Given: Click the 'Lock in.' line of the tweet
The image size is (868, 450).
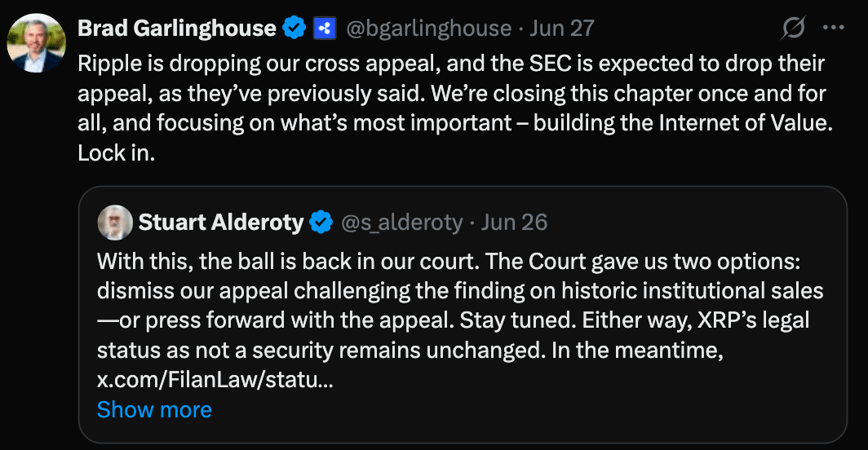Looking at the screenshot, I should (116, 153).
